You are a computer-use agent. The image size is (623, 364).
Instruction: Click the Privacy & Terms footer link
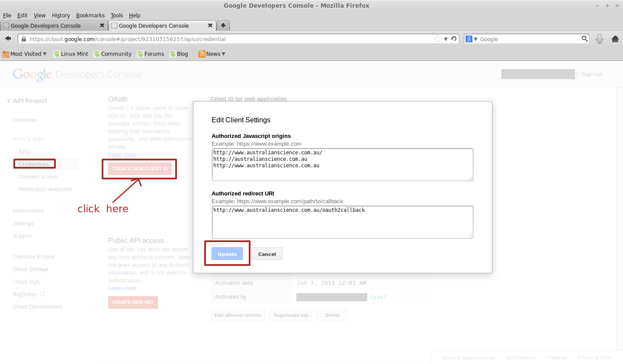595,358
